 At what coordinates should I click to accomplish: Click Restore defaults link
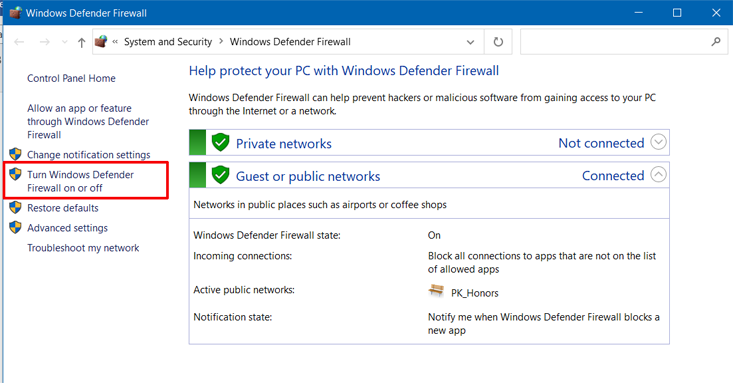63,208
